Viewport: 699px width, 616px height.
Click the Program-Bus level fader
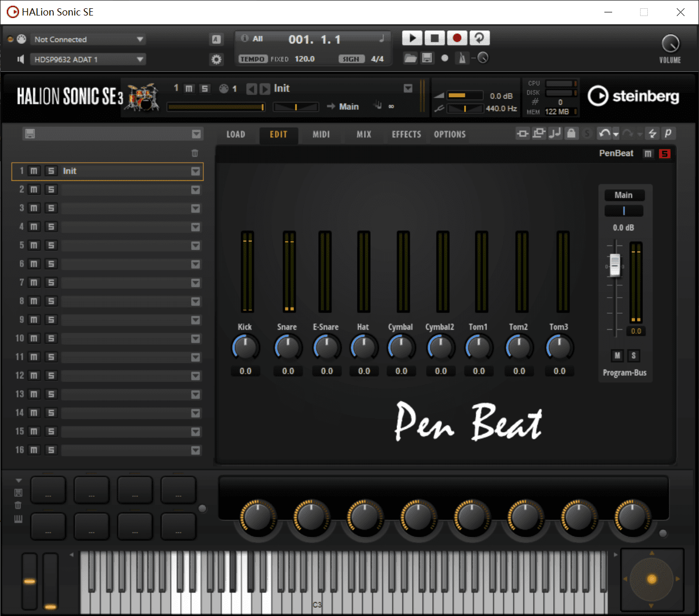[615, 265]
